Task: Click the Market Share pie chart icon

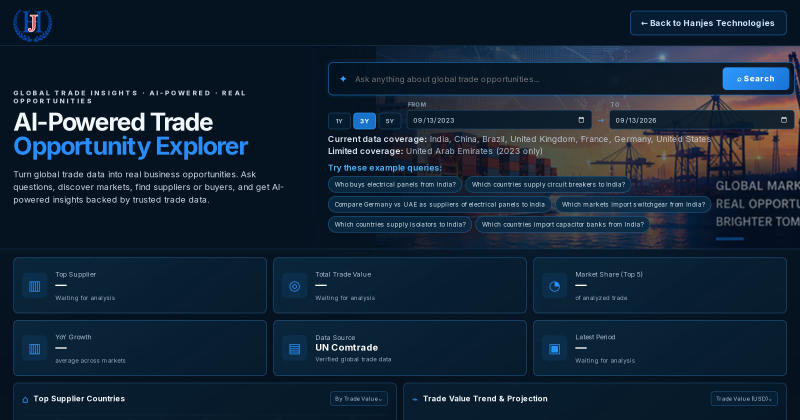Action: point(555,286)
